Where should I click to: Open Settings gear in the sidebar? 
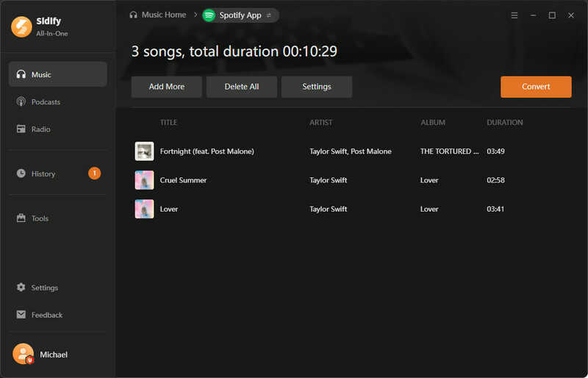(21, 288)
